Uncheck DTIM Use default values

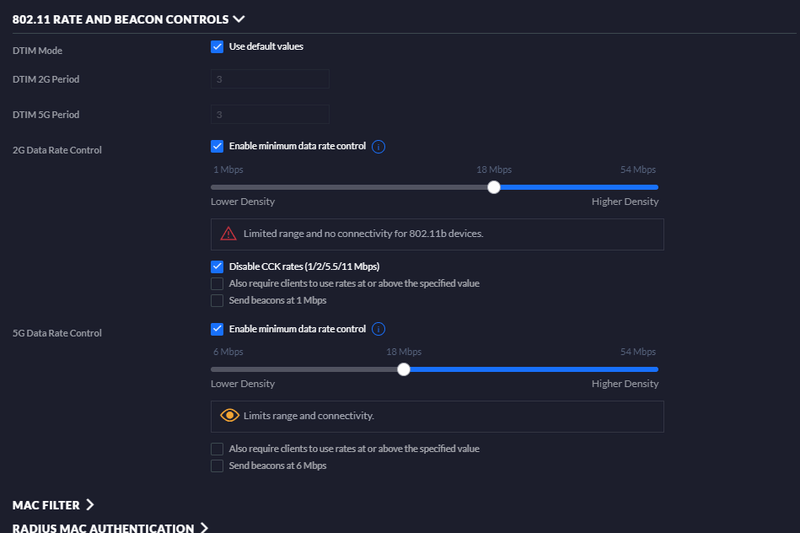(x=217, y=47)
